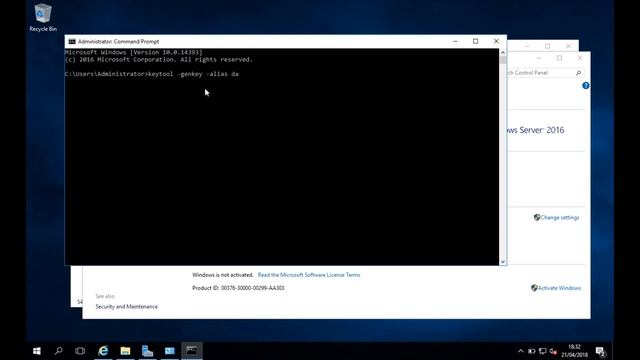
Task: Maximize the System Control Panel window
Action: 559,58
